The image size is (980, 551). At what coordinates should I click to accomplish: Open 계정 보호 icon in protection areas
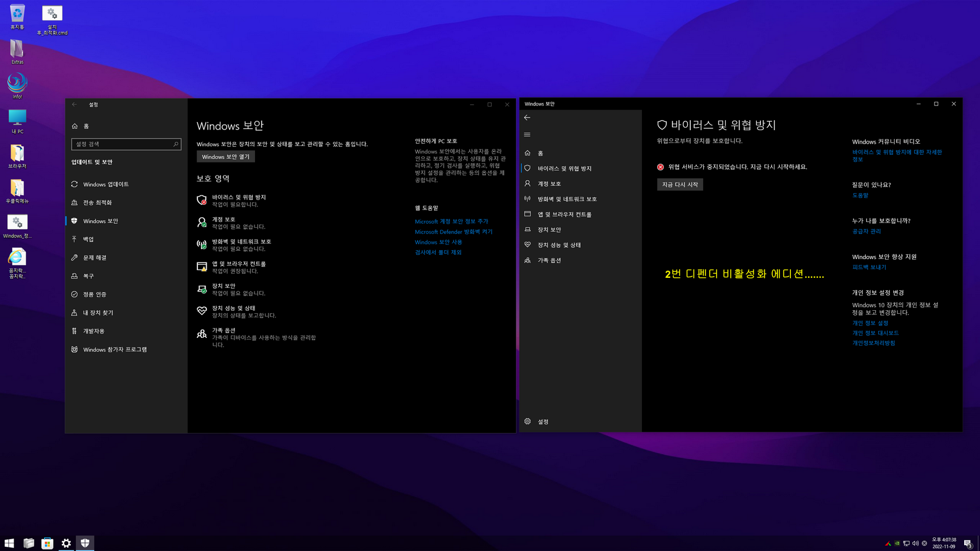(x=201, y=223)
